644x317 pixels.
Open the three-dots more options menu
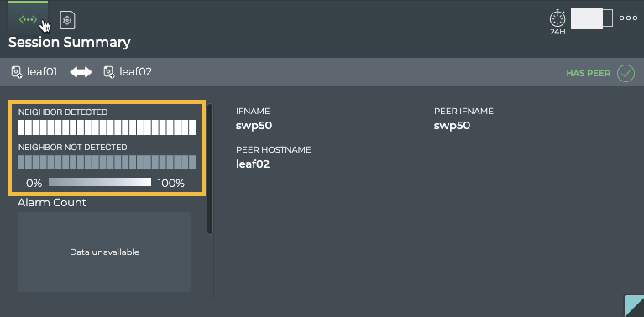628,18
